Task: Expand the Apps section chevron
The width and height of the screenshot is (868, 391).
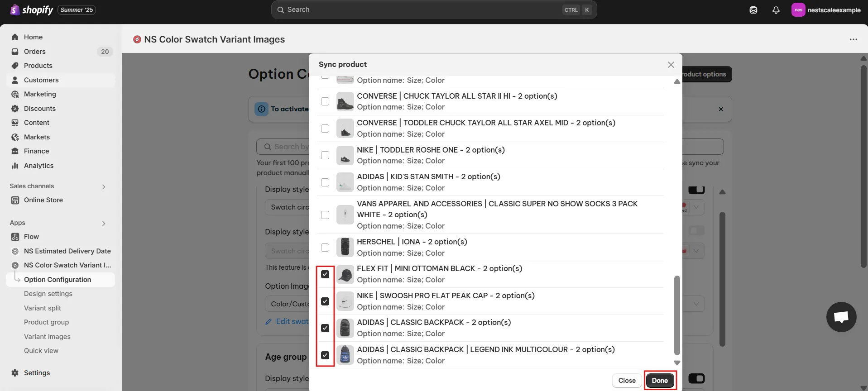Action: pyautogui.click(x=104, y=223)
